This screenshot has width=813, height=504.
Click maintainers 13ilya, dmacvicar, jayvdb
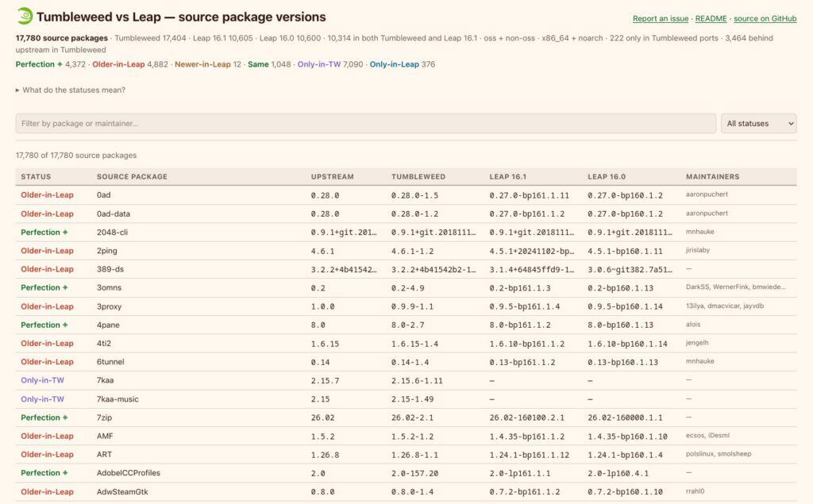[725, 306]
